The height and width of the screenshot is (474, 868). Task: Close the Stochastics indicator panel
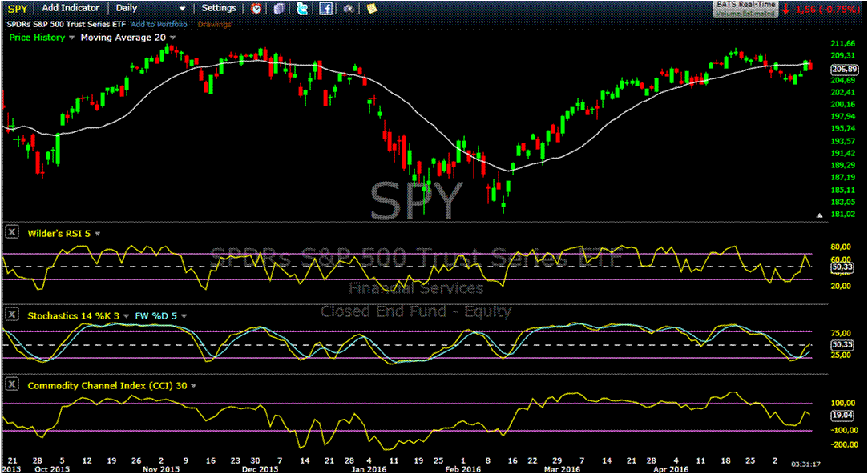pyautogui.click(x=12, y=315)
